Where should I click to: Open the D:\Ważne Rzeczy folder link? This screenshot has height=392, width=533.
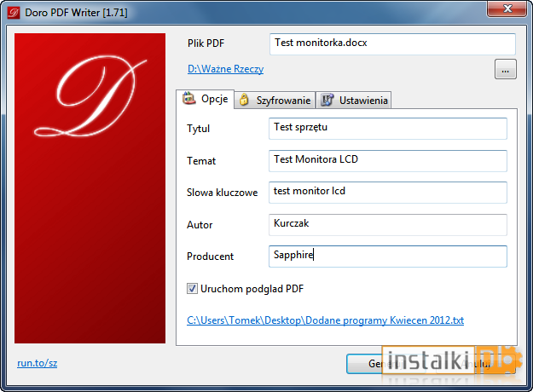tap(225, 69)
